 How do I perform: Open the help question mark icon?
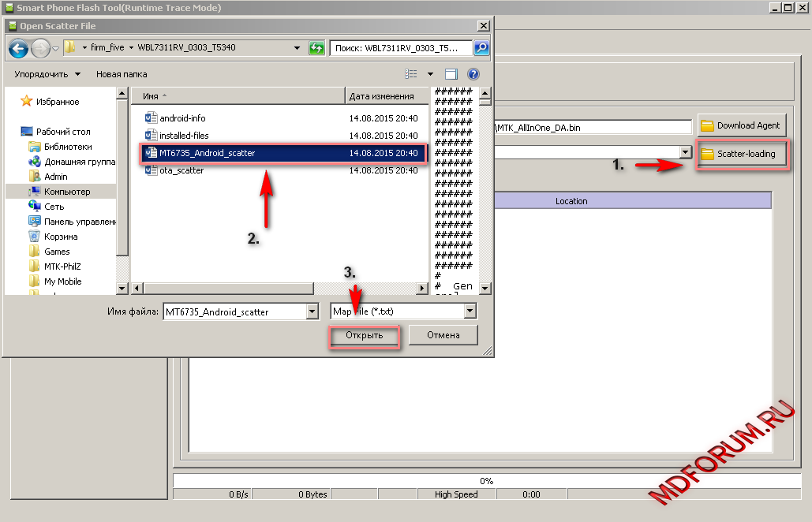(473, 74)
